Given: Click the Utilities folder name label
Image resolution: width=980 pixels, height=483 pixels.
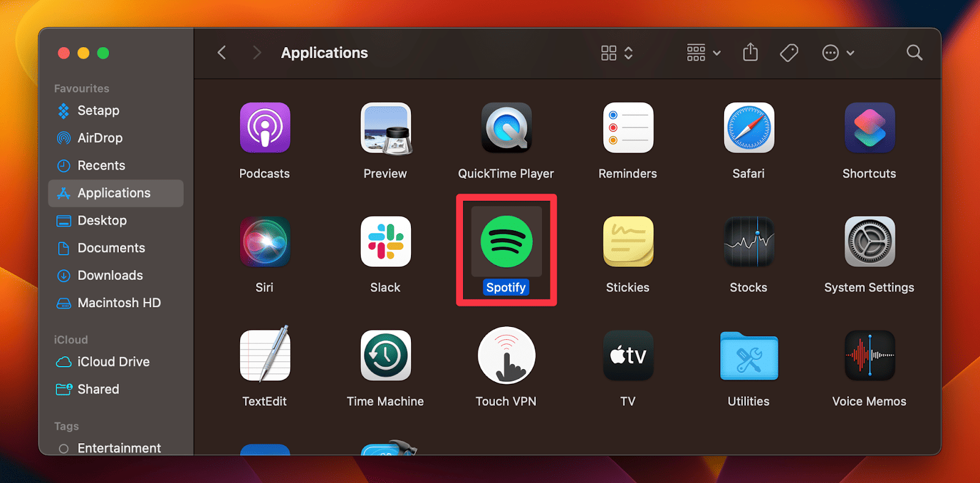Looking at the screenshot, I should click(748, 402).
